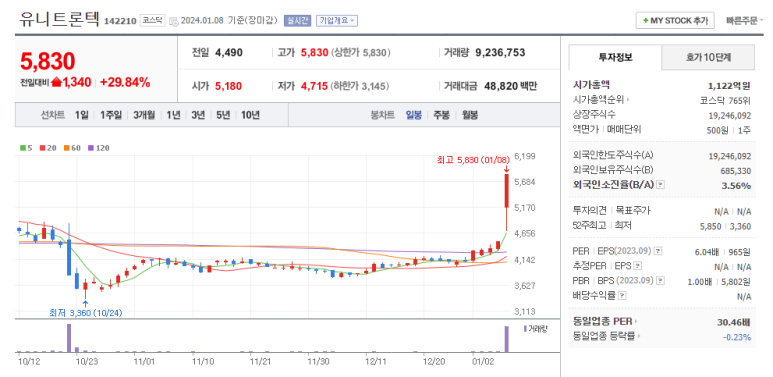
Task: Click the 상장주식수 value 19,246,092
Action: coord(730,115)
